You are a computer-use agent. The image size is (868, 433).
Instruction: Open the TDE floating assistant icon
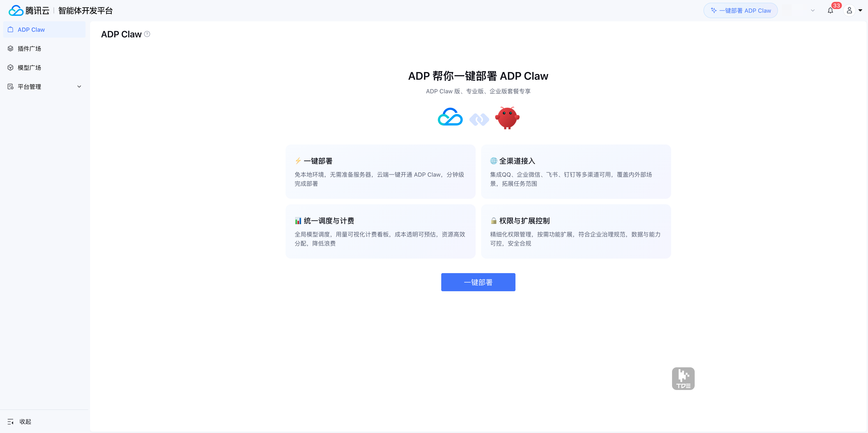pos(683,378)
